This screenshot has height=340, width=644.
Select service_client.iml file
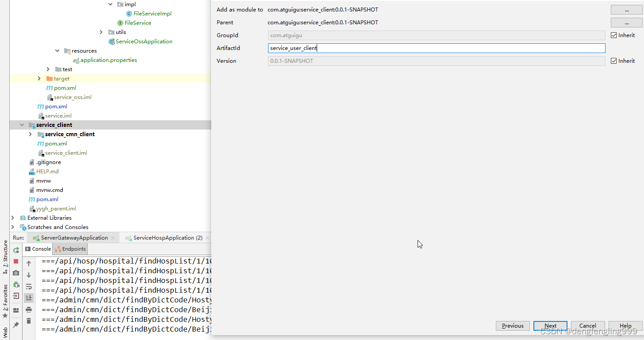tap(66, 153)
